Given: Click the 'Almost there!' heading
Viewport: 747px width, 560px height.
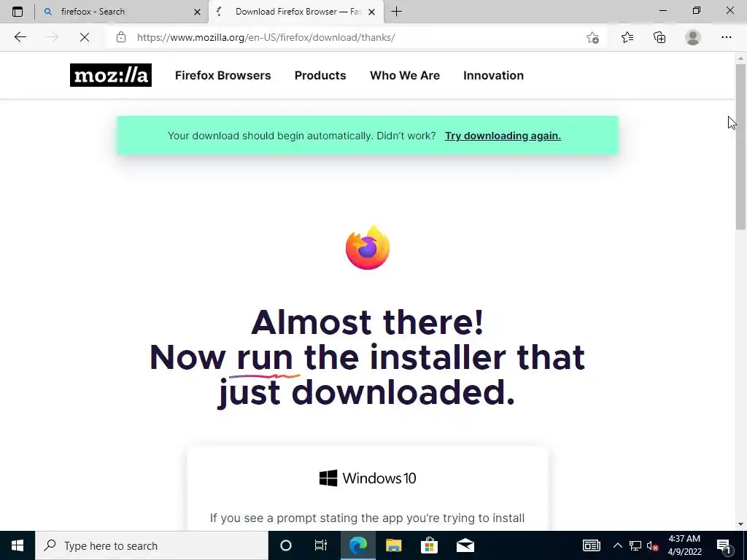Looking at the screenshot, I should pyautogui.click(x=368, y=322).
